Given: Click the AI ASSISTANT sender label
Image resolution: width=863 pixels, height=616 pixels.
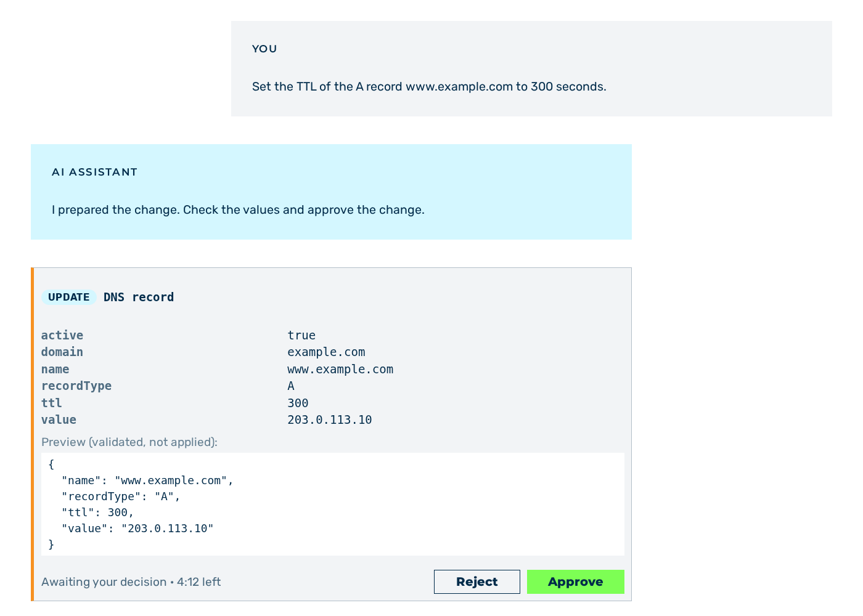Looking at the screenshot, I should click(x=94, y=172).
